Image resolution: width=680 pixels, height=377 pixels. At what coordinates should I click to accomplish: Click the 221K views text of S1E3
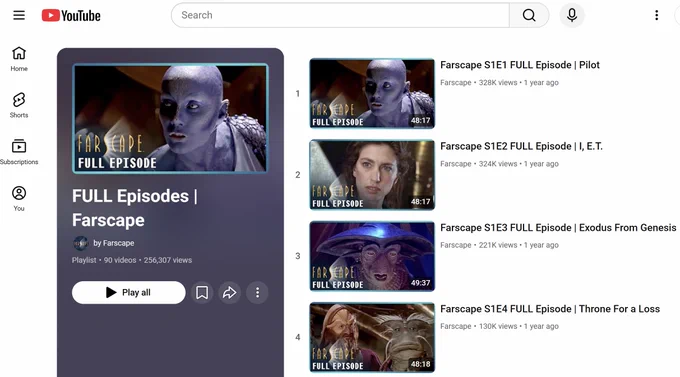point(498,245)
